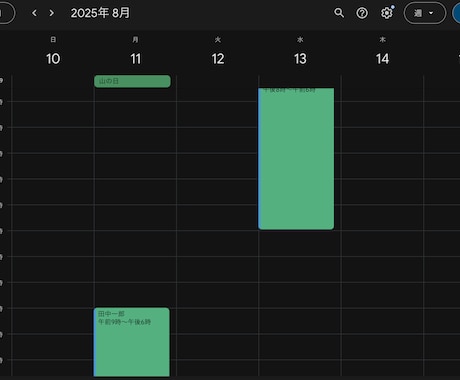Select Thursday 14 date header
The height and width of the screenshot is (380, 460).
[382, 59]
